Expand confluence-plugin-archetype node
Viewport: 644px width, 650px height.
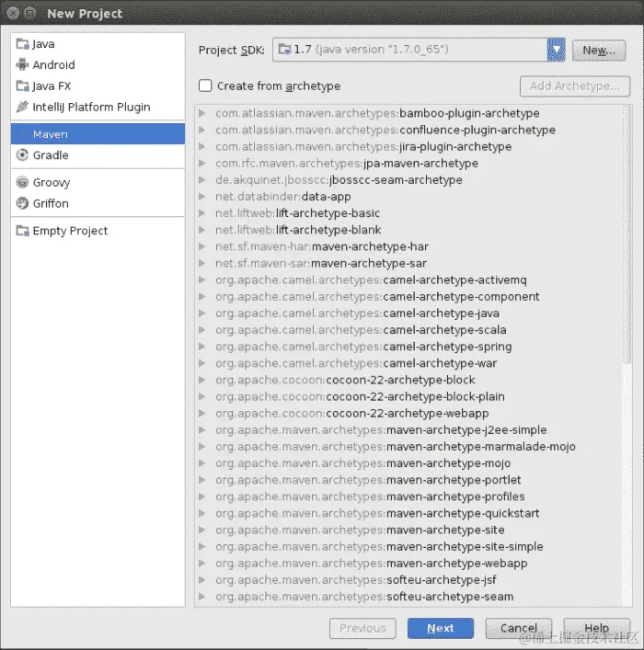coord(202,130)
